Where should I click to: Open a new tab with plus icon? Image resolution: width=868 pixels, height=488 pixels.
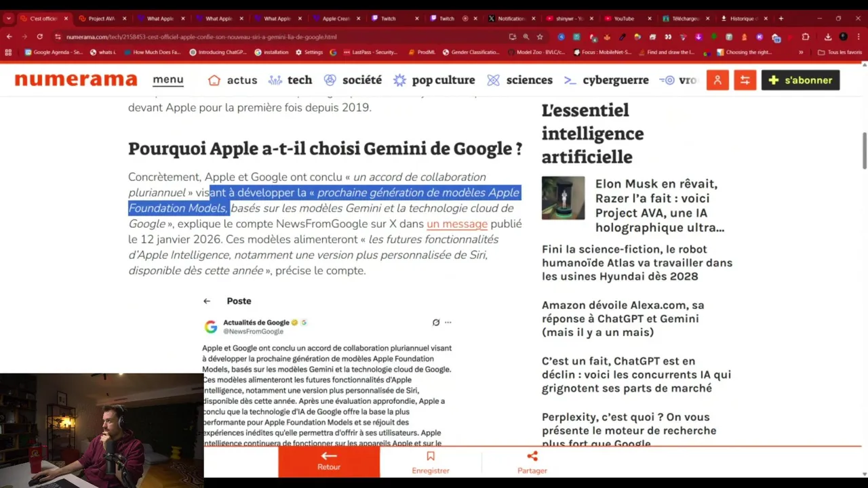781,18
